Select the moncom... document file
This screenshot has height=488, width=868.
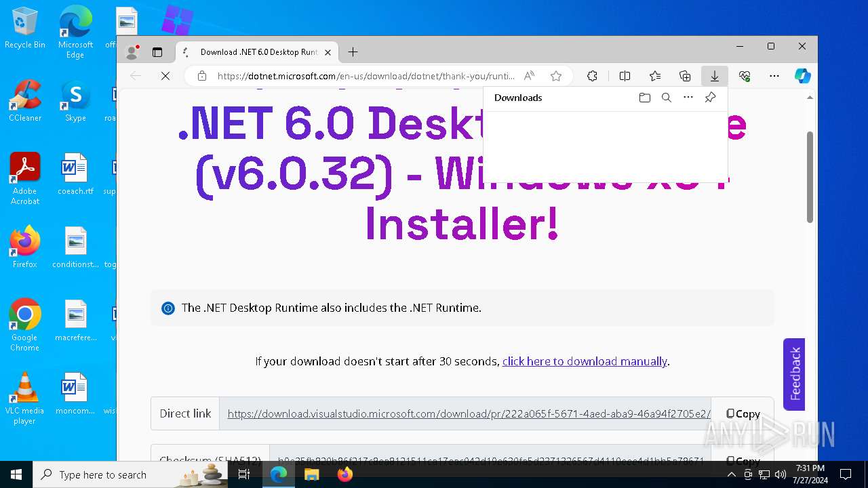(75, 394)
